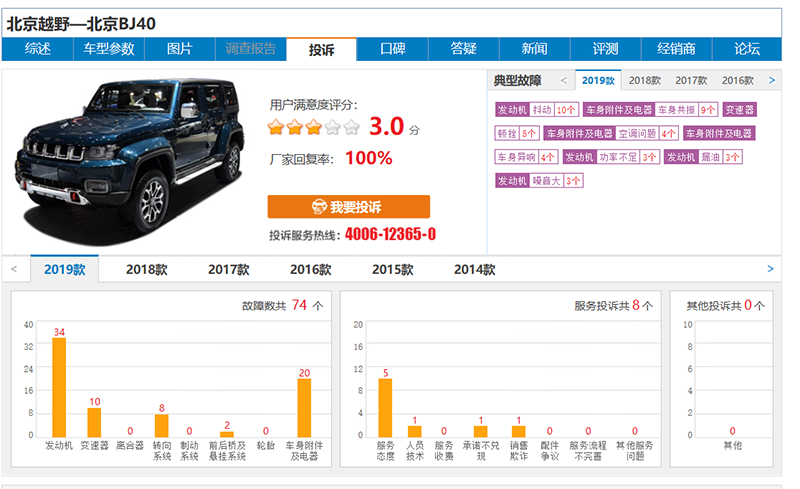Click the 制动系统 axis label
Image resolution: width=800 pixels, height=489 pixels.
[x=189, y=451]
